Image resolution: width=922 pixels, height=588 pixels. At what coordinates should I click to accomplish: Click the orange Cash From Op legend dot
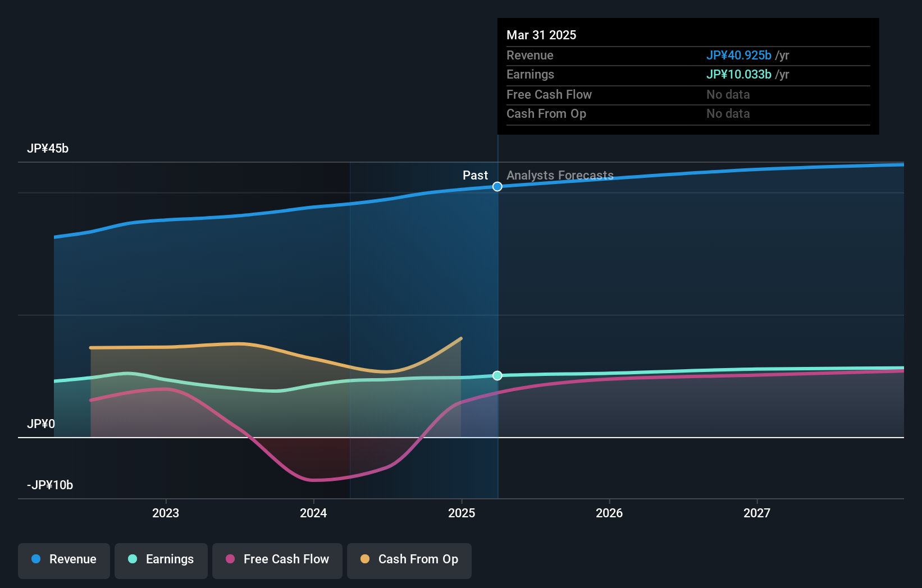(365, 559)
